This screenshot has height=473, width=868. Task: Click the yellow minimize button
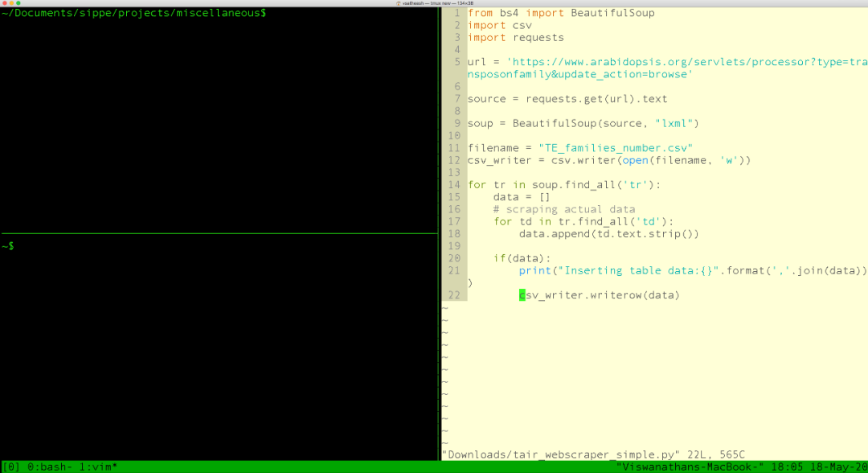[x=11, y=3]
